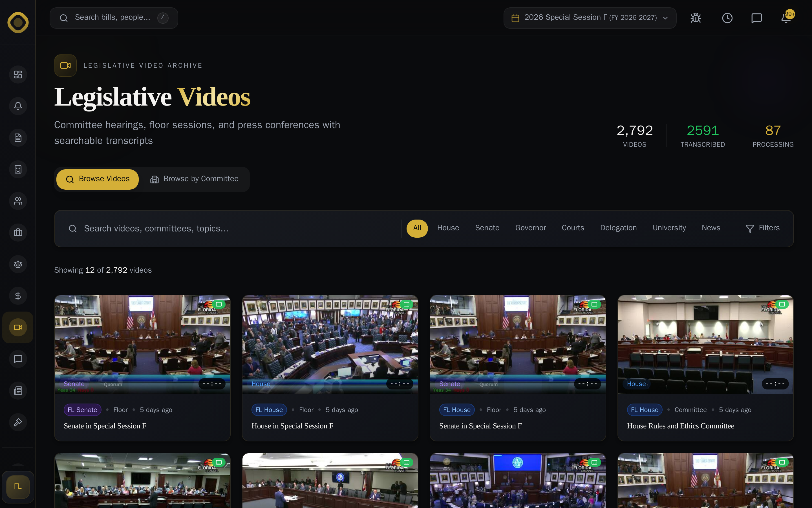
Task: Click the slash shortcut hint
Action: [163, 18]
